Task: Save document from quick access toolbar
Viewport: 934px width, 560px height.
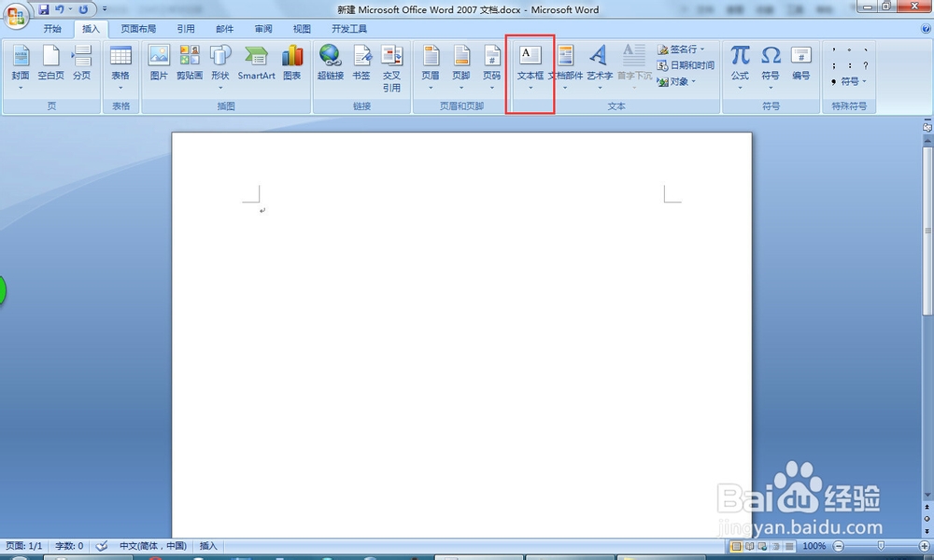Action: coord(44,9)
